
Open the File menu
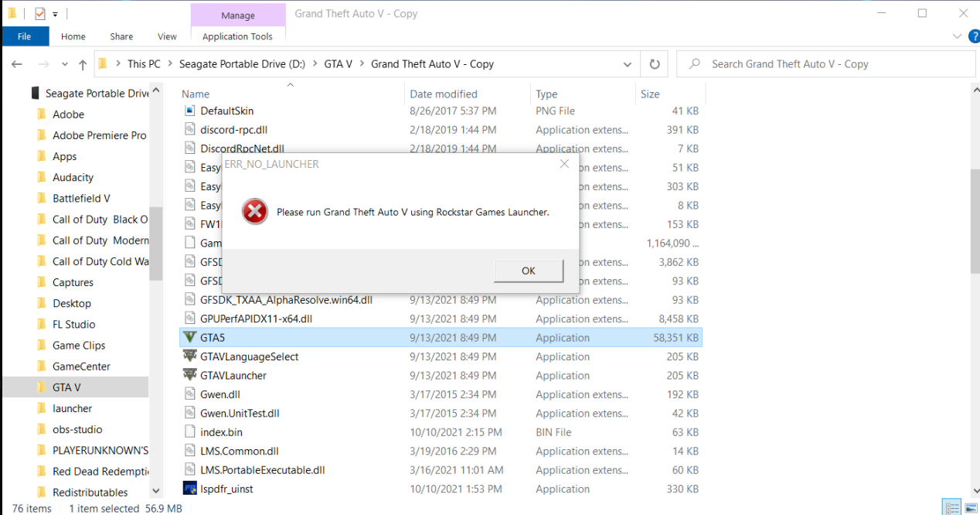click(25, 36)
